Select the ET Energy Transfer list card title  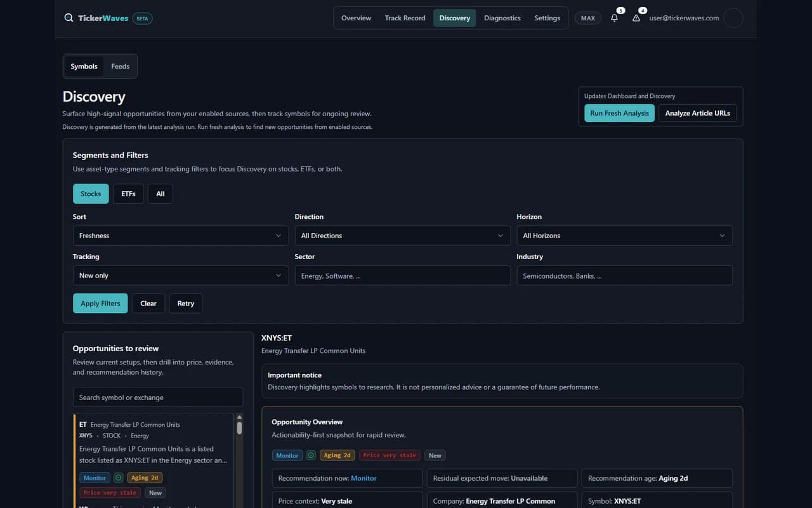point(130,425)
